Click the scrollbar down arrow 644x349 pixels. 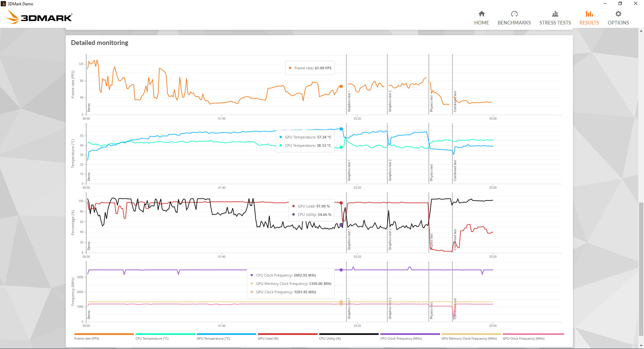tap(641, 346)
